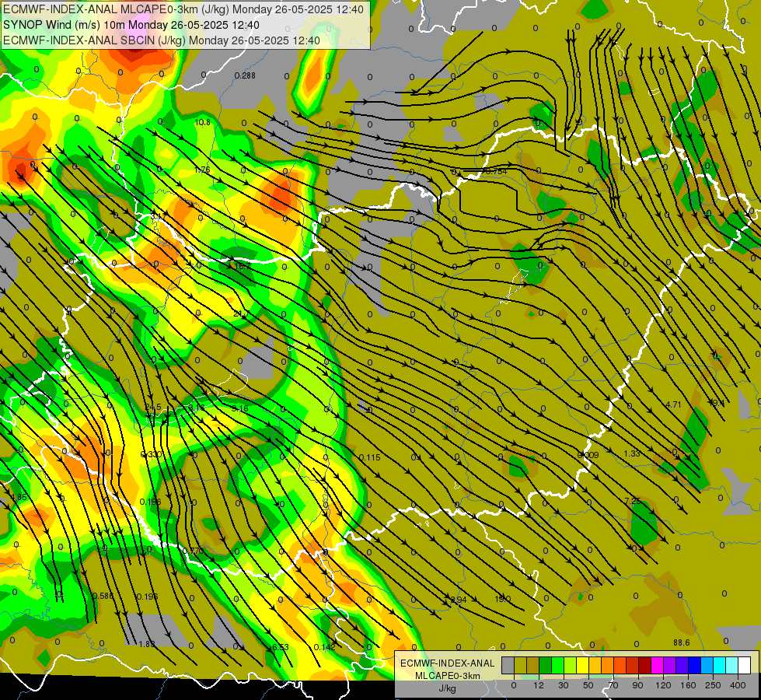Image resolution: width=761 pixels, height=700 pixels.
Task: Click the 400 tick label on the scale
Action: tap(738, 685)
